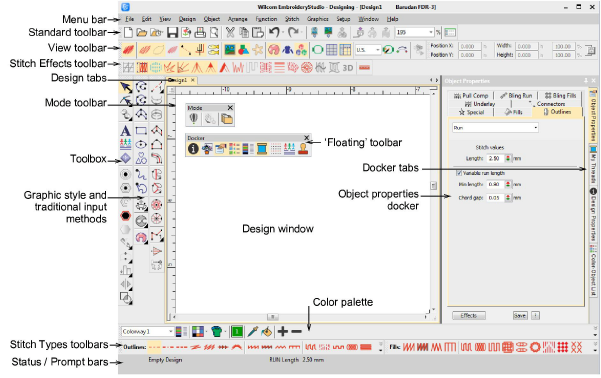This screenshot has height=378, width=601.
Task: Click the red hexagon shape in Toolbox
Action: click(125, 216)
